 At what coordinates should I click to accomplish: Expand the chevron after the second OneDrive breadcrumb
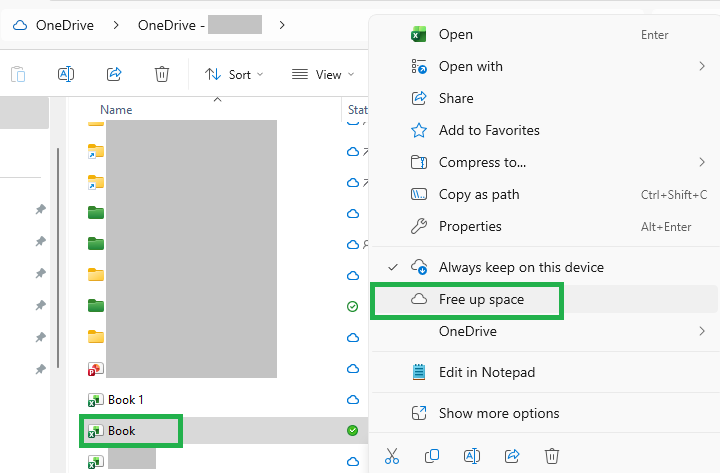[282, 25]
